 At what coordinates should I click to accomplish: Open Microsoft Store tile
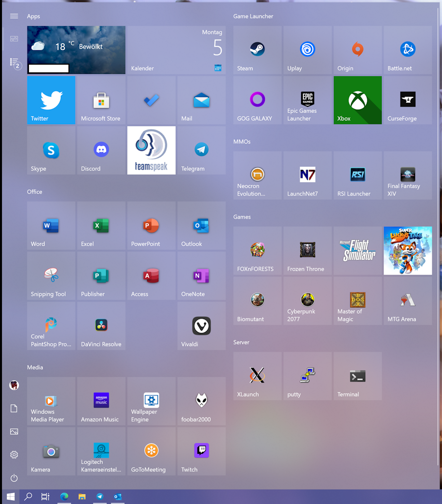click(101, 100)
